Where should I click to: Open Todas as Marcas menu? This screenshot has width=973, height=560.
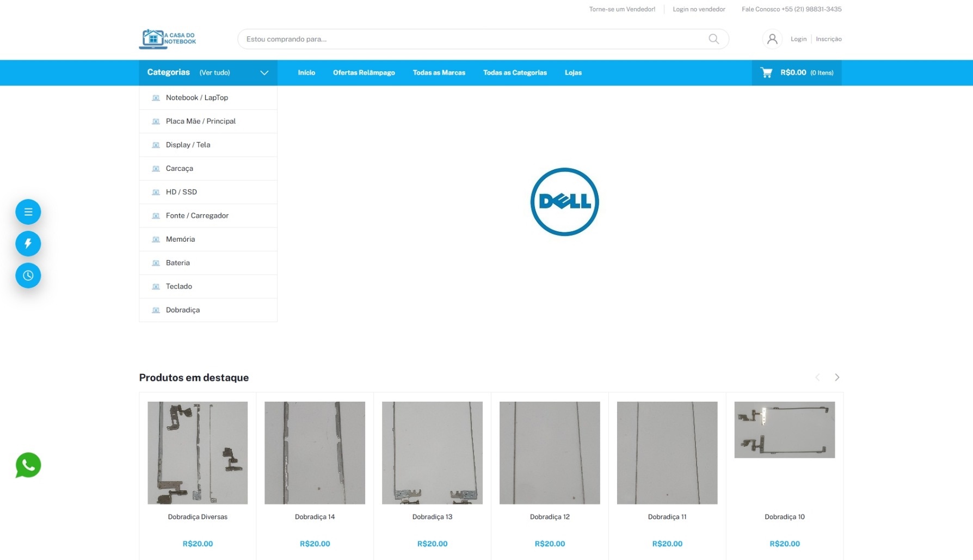[x=439, y=72]
